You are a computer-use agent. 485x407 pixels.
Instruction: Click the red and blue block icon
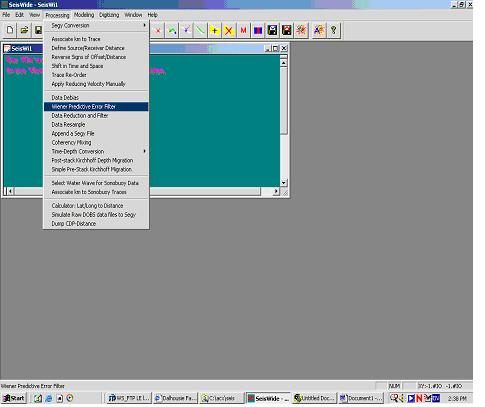(258, 31)
